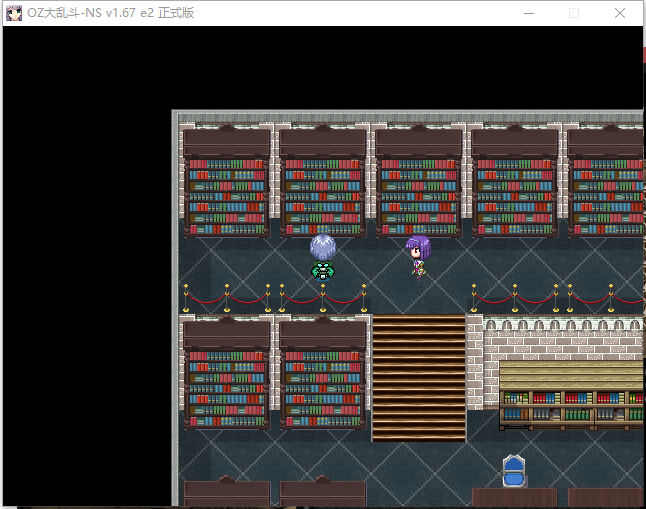Click the green frog creature

323,271
